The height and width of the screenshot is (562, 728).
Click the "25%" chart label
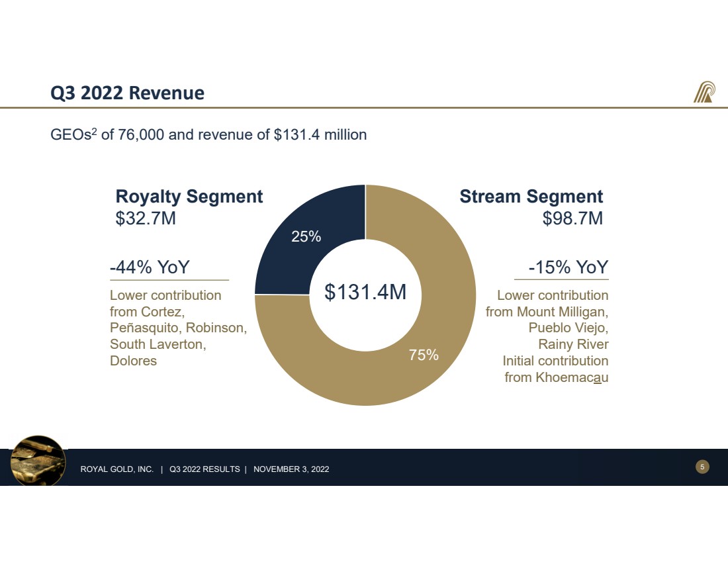(x=306, y=236)
